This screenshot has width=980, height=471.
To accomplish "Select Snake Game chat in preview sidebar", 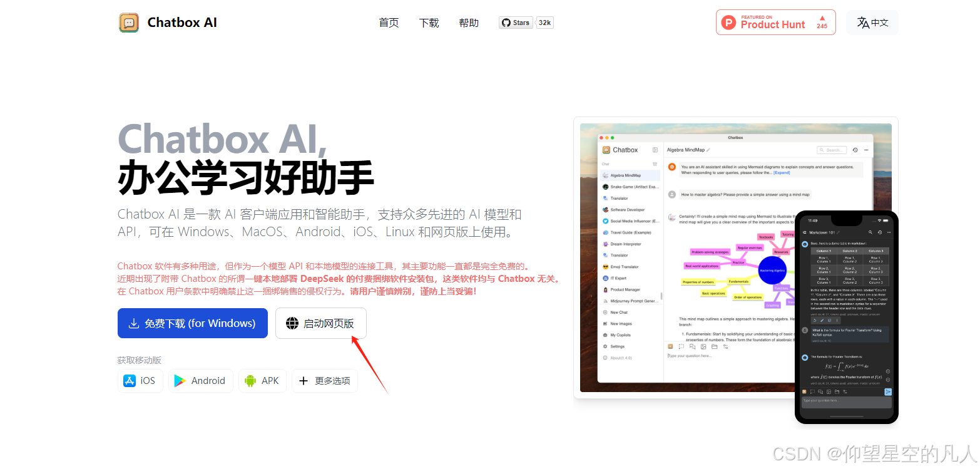I will point(630,187).
